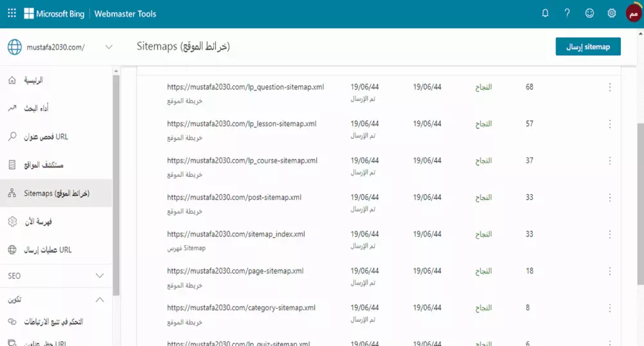The width and height of the screenshot is (644, 346).
Task: Click the URL inspection magnifier icon
Action: point(12,136)
